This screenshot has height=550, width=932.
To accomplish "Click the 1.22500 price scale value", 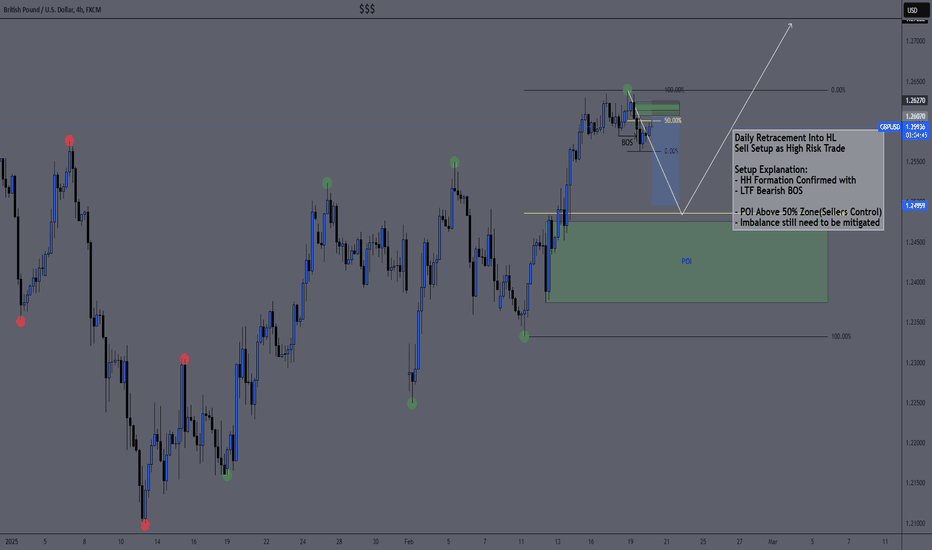I will 915,403.
